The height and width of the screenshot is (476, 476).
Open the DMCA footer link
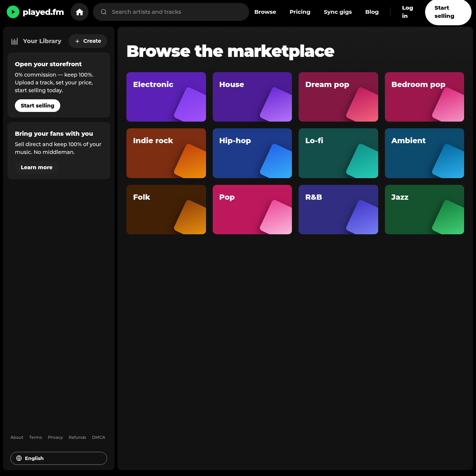pyautogui.click(x=99, y=437)
